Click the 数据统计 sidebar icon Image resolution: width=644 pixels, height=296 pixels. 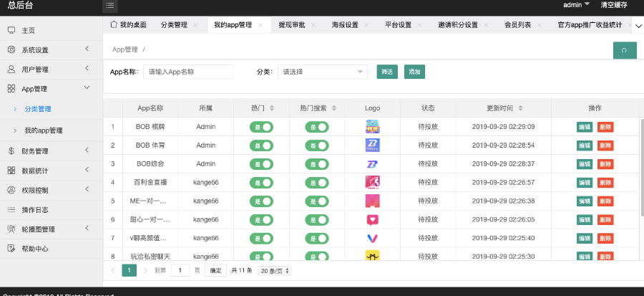11,171
